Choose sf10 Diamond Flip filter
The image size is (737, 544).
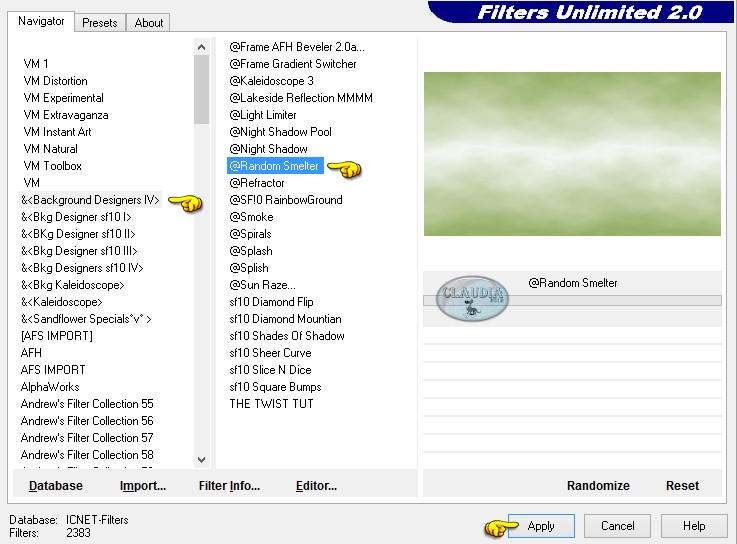click(271, 301)
